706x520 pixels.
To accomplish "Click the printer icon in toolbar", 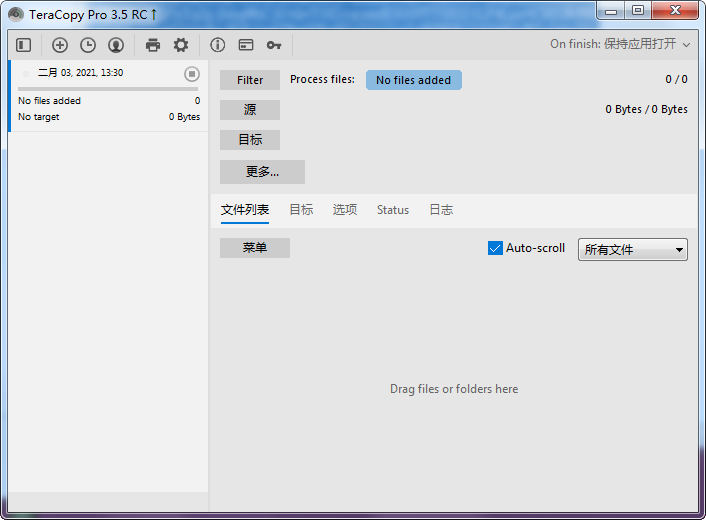I will [x=153, y=45].
